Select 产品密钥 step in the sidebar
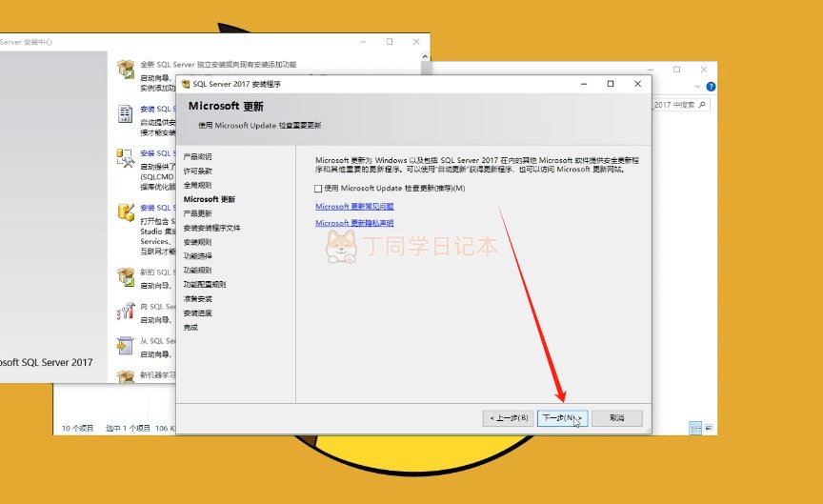 point(197,156)
